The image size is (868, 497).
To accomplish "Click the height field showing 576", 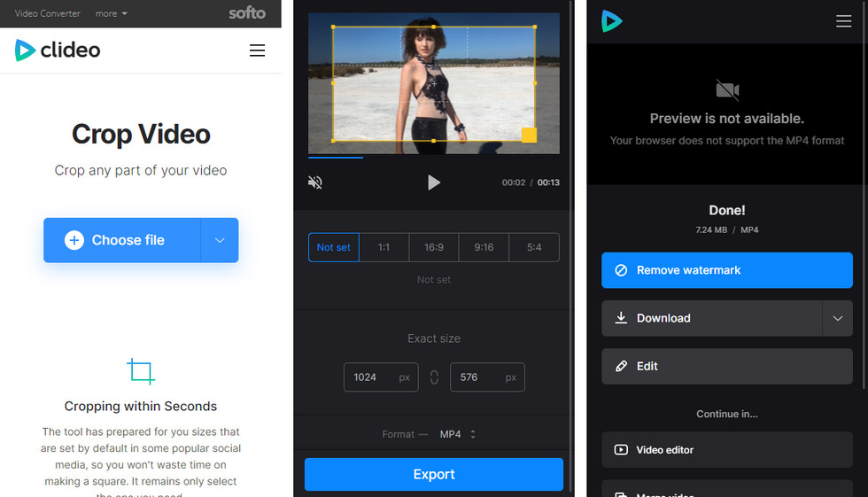I will (487, 377).
